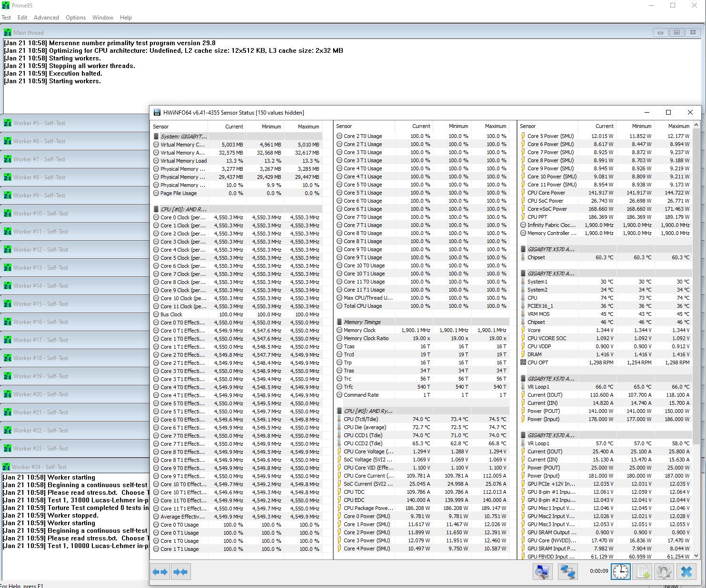Reset sensor min/max with the clock icon
Viewport: 706px width, 588px height.
(x=621, y=571)
